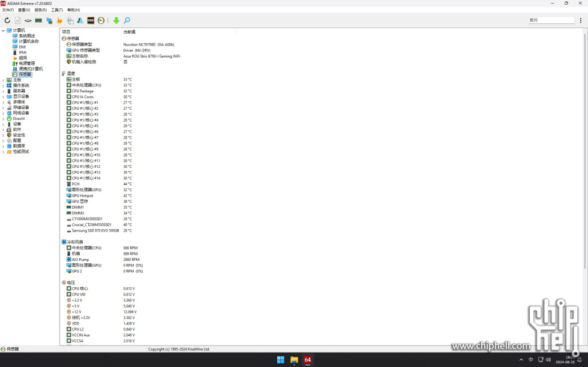Expand the 显示设备 tree node
This screenshot has width=588, height=367.
point(4,97)
